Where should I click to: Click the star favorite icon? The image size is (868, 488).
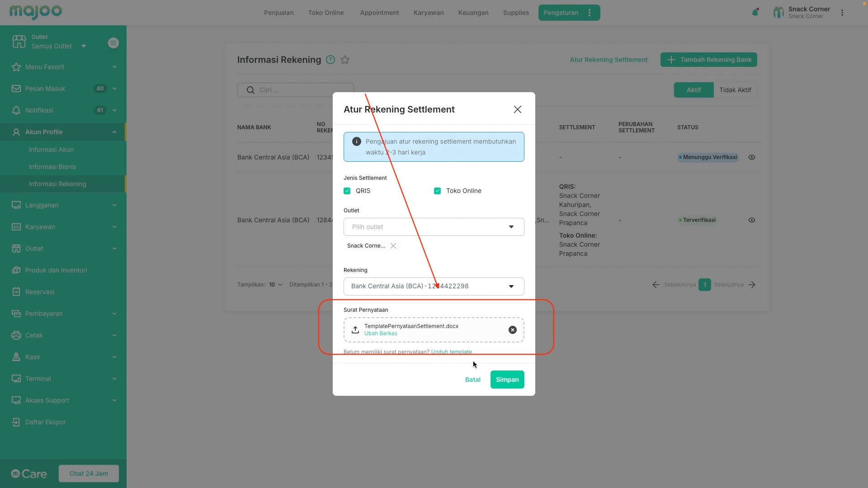coord(345,60)
